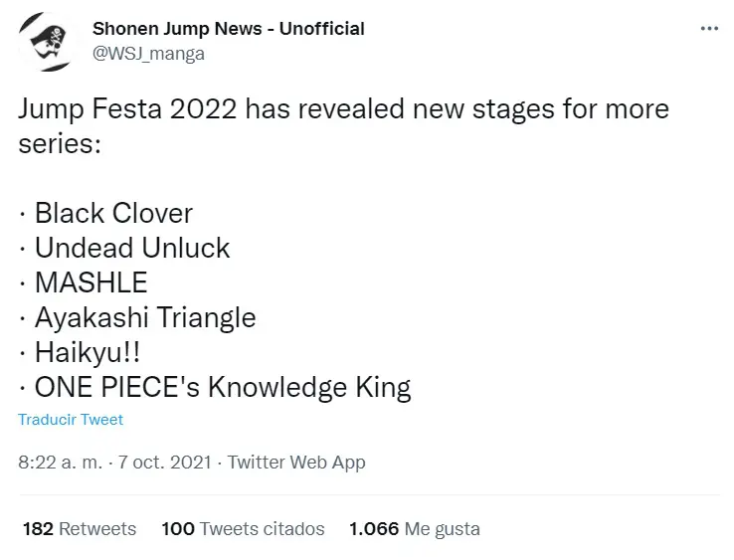This screenshot has width=734, height=560.
Task: Click the word series: in the tweet
Action: (60, 144)
